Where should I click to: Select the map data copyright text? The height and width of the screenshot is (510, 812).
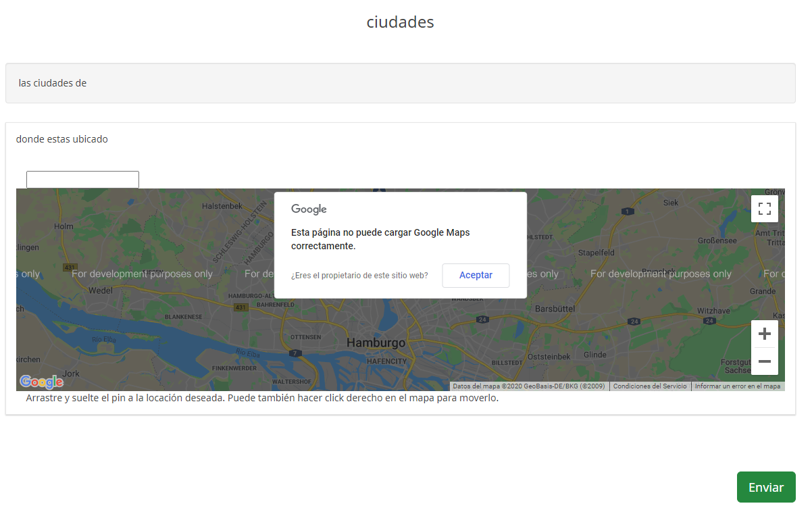(529, 386)
